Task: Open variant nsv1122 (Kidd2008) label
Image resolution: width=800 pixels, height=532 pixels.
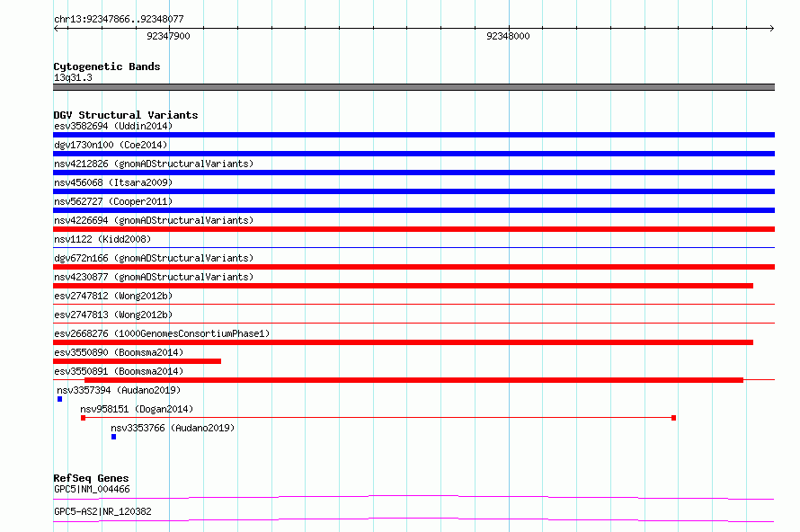Action: coord(102,239)
